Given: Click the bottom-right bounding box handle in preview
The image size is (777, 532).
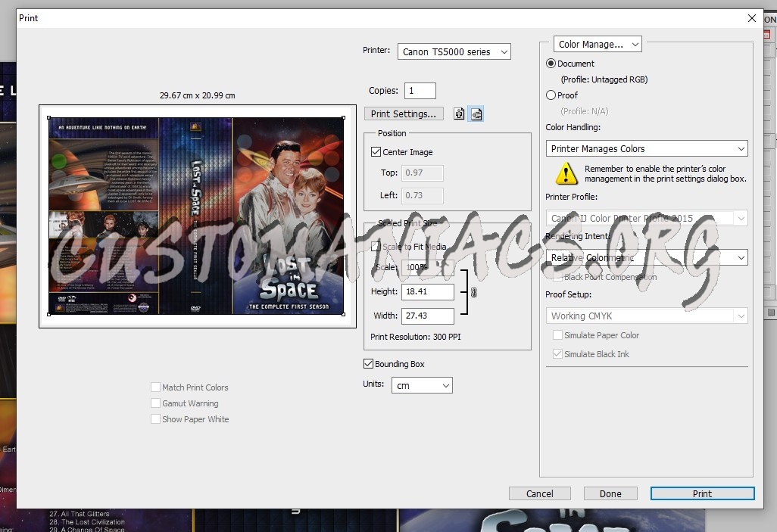Looking at the screenshot, I should coord(343,314).
